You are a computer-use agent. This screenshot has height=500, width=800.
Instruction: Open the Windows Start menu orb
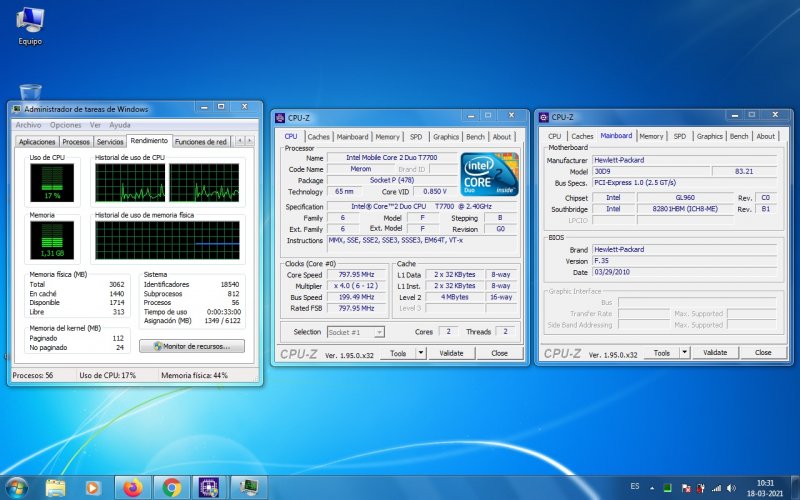point(18,487)
